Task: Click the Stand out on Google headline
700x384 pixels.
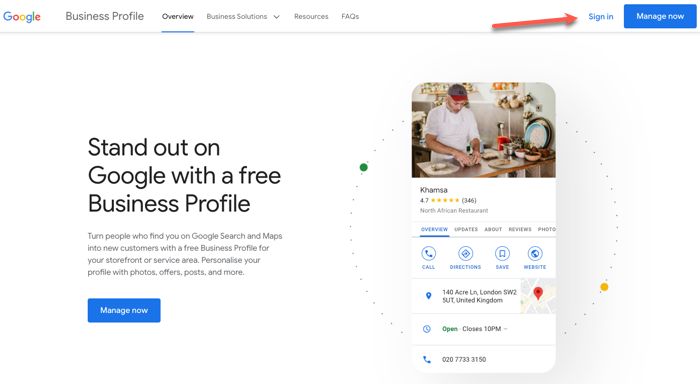Action: [x=184, y=175]
